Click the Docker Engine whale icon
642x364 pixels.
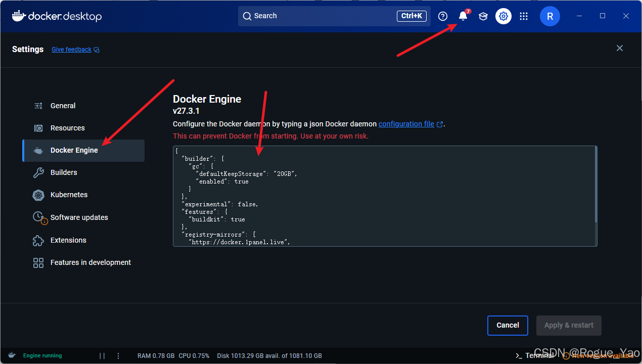[x=38, y=150]
